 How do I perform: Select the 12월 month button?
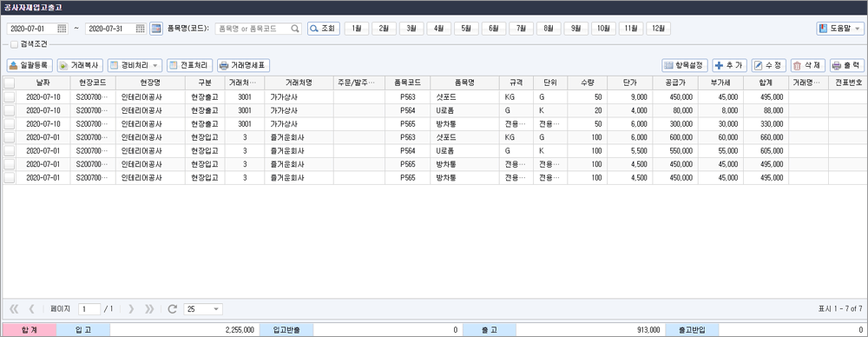point(658,29)
